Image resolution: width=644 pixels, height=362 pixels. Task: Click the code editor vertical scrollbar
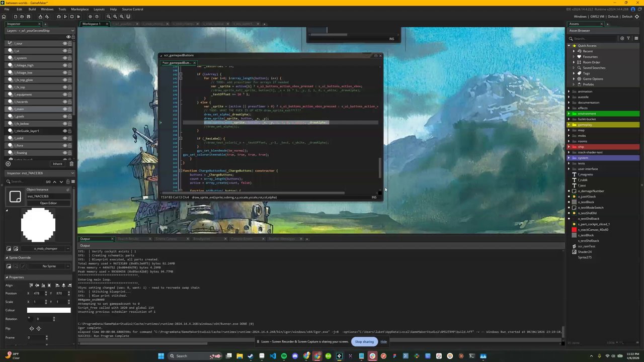tap(380, 167)
